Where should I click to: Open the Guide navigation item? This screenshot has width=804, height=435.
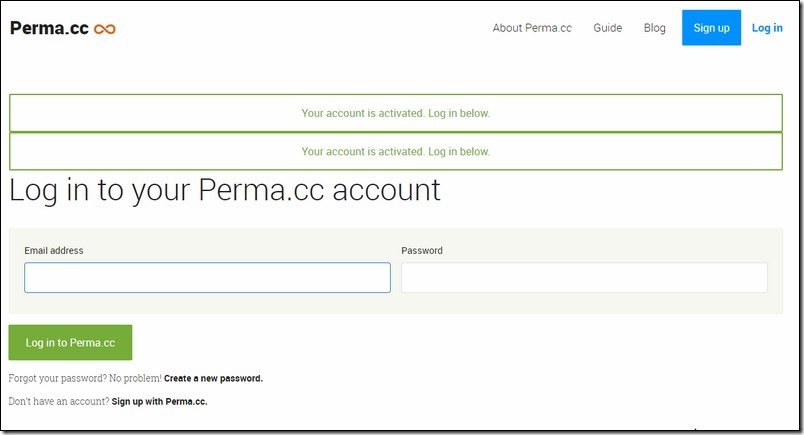pyautogui.click(x=608, y=28)
